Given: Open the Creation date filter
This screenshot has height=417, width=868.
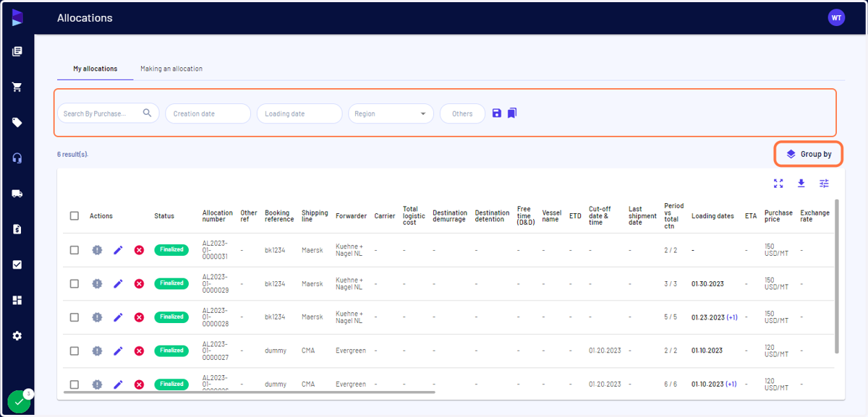Looking at the screenshot, I should click(x=208, y=113).
